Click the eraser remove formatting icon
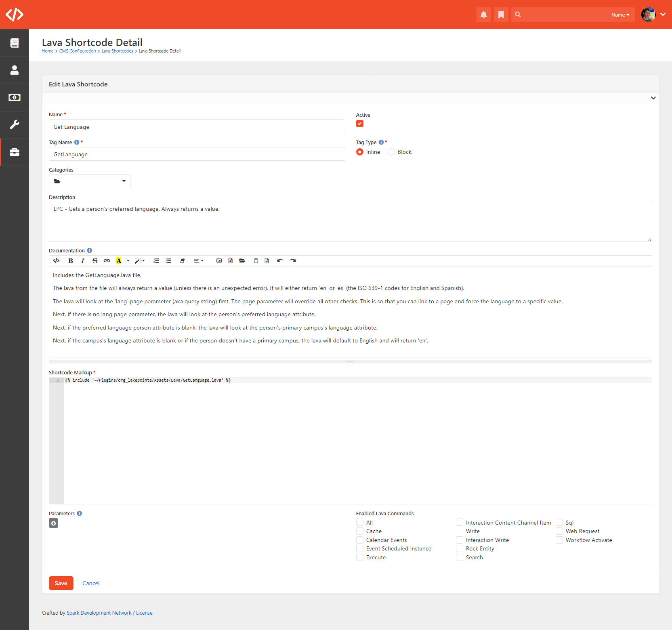This screenshot has height=630, width=672. pos(182,261)
